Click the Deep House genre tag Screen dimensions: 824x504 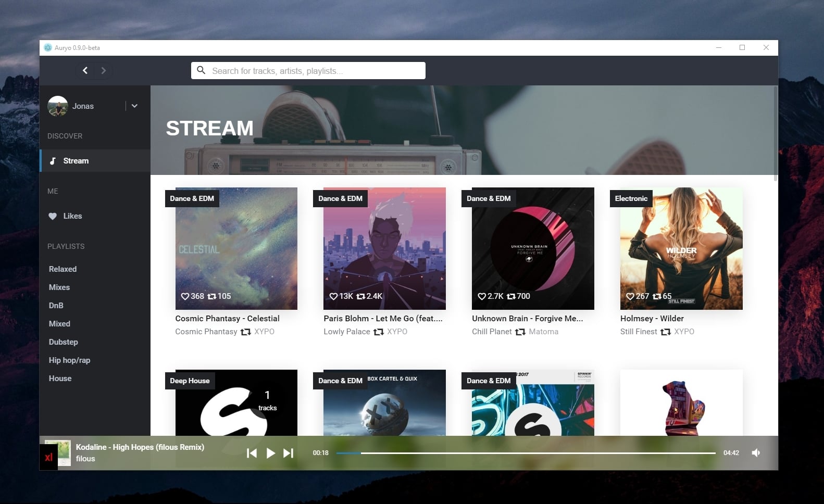(190, 381)
